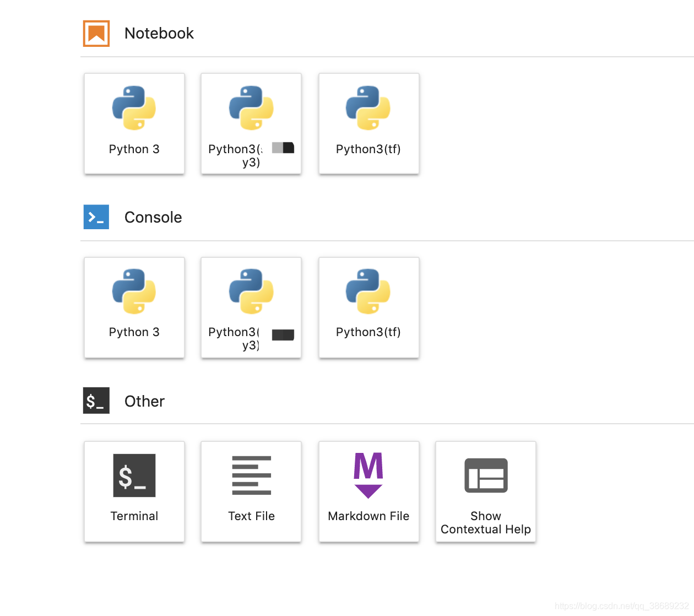The image size is (694, 616).
Task: Select the Notebook section heading
Action: tap(159, 34)
